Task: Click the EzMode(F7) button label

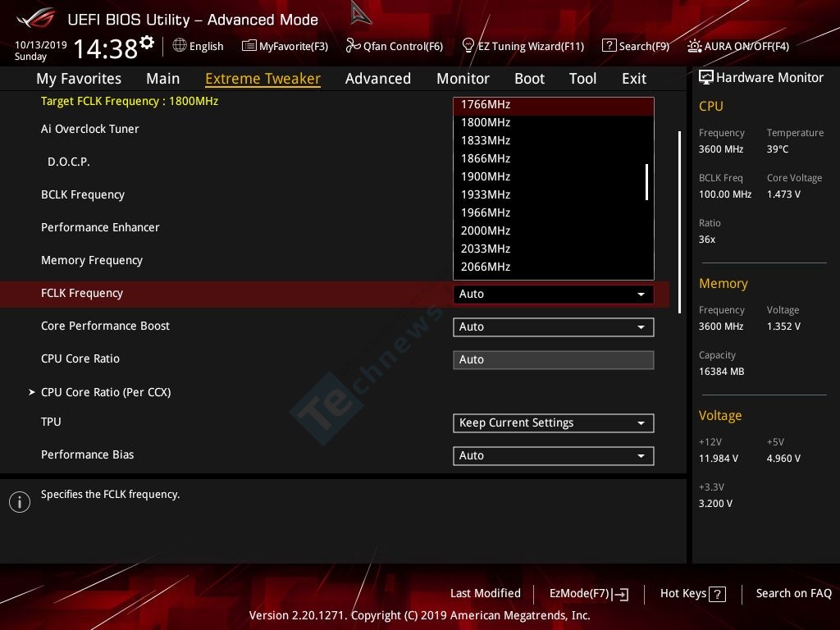Action: point(579,594)
